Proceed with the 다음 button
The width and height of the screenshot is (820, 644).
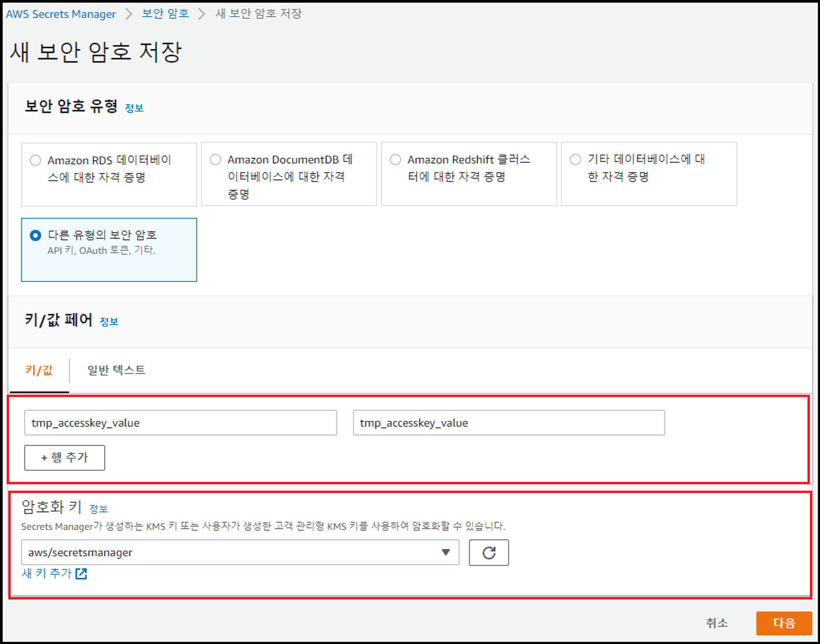coord(784,623)
